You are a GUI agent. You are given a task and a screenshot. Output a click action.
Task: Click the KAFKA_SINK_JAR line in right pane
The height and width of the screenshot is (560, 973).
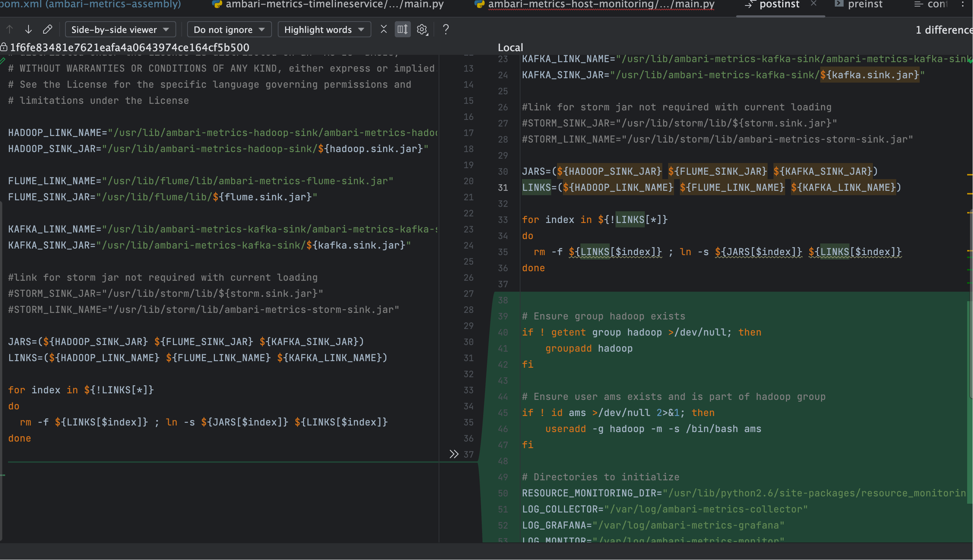click(x=723, y=75)
